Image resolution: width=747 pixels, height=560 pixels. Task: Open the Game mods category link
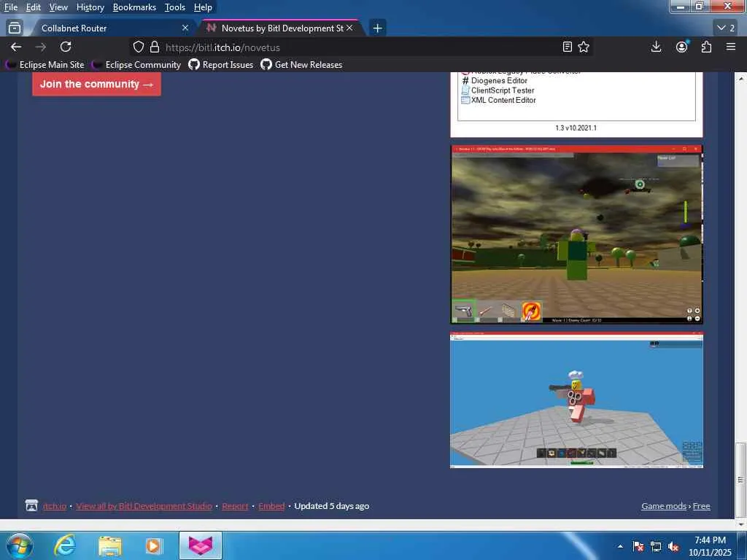point(664,506)
